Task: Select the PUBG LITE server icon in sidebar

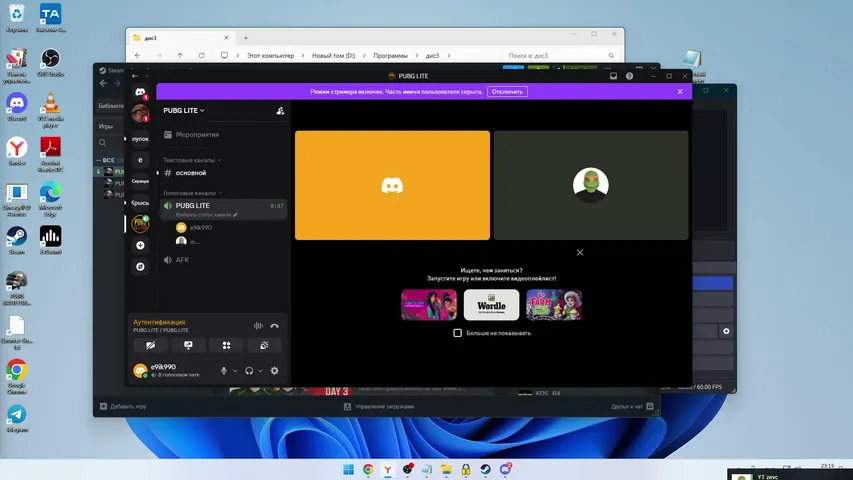Action: click(140, 224)
